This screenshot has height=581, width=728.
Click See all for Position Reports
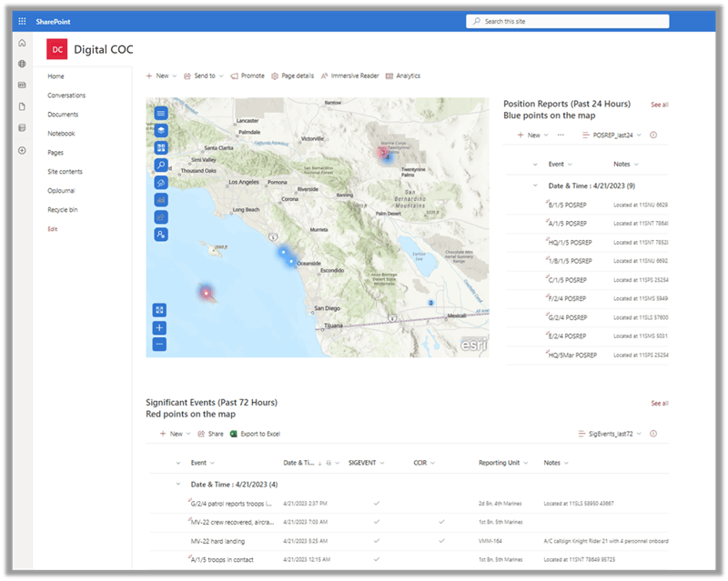[x=659, y=105]
